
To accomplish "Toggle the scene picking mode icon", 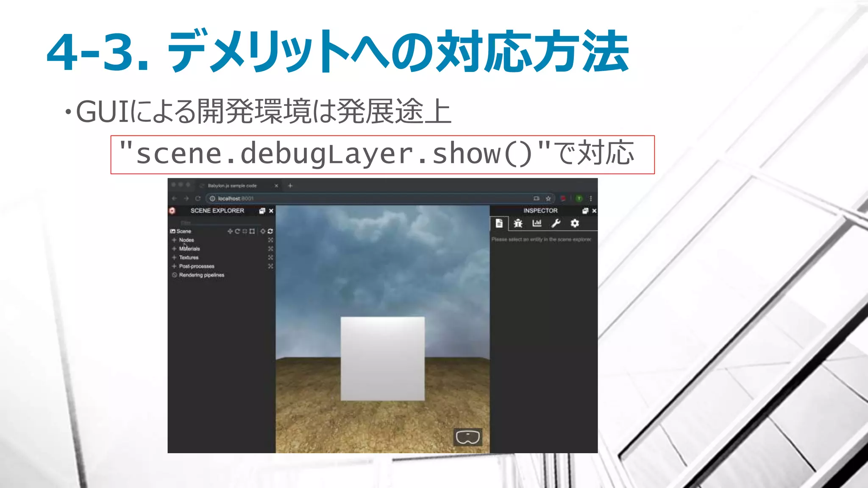I will click(263, 231).
